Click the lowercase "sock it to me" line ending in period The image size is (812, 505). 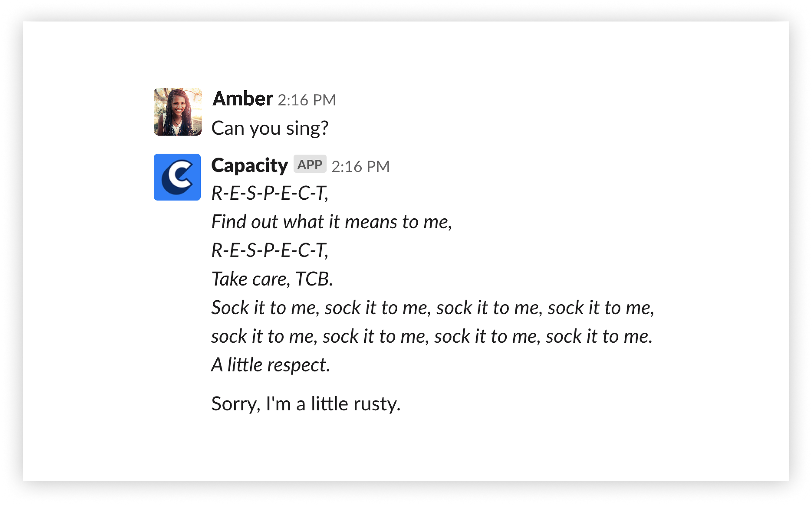pos(432,336)
